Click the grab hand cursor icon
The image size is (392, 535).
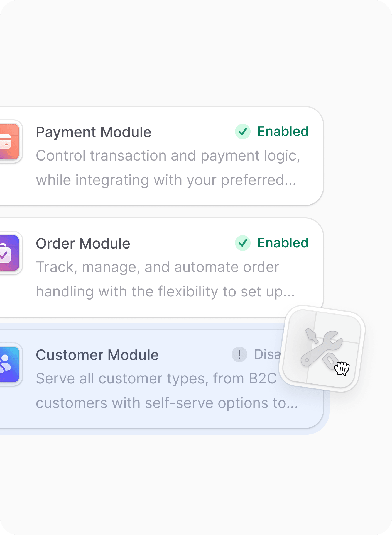click(342, 369)
